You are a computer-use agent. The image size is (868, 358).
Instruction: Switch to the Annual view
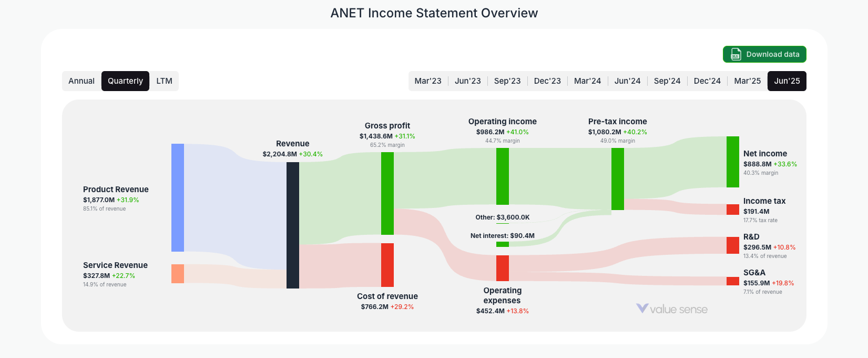[81, 81]
